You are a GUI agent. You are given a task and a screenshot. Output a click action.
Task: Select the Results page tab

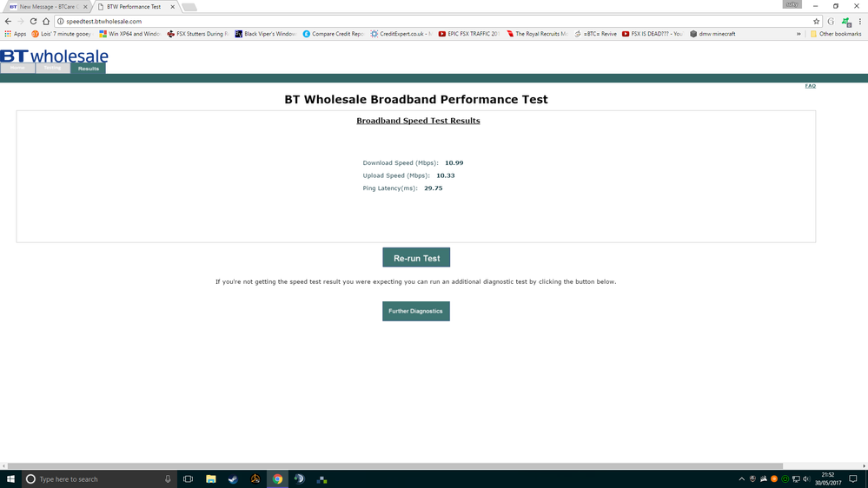click(88, 68)
